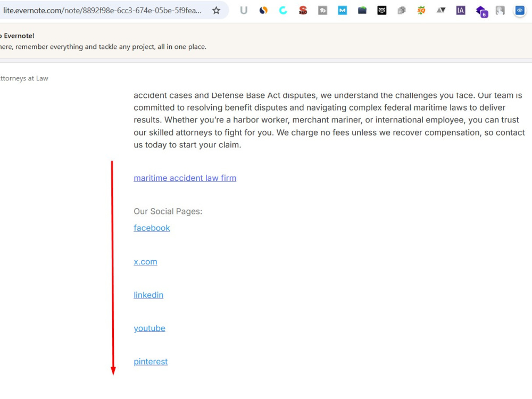Click the 'committed to resolving benefit disputes' line

(x=319, y=107)
